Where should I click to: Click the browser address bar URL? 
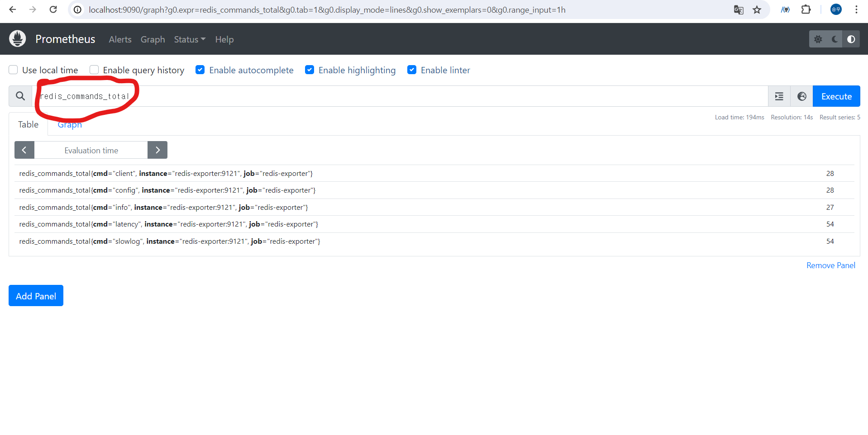(x=327, y=9)
